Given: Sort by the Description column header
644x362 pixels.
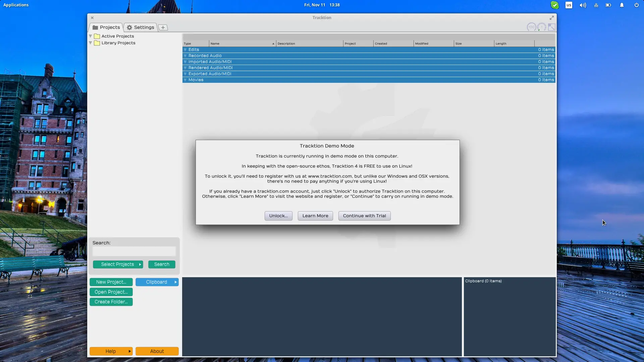Looking at the screenshot, I should [310, 44].
